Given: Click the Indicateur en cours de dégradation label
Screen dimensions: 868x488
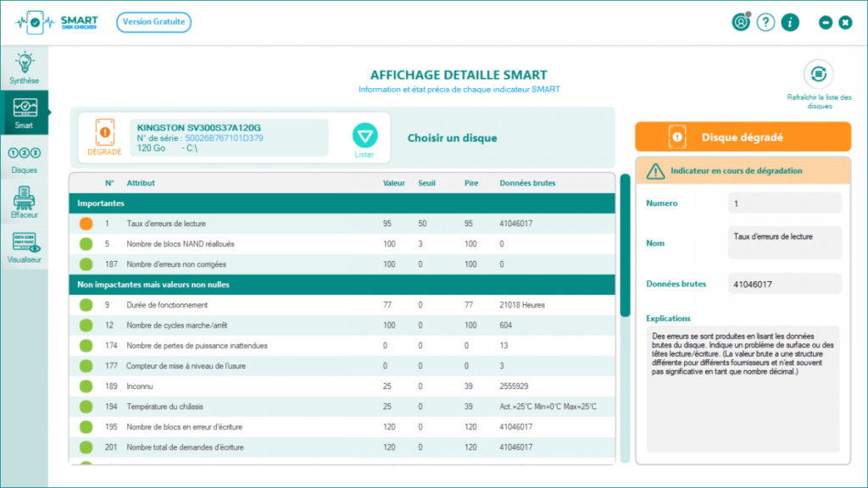Looking at the screenshot, I should 737,171.
